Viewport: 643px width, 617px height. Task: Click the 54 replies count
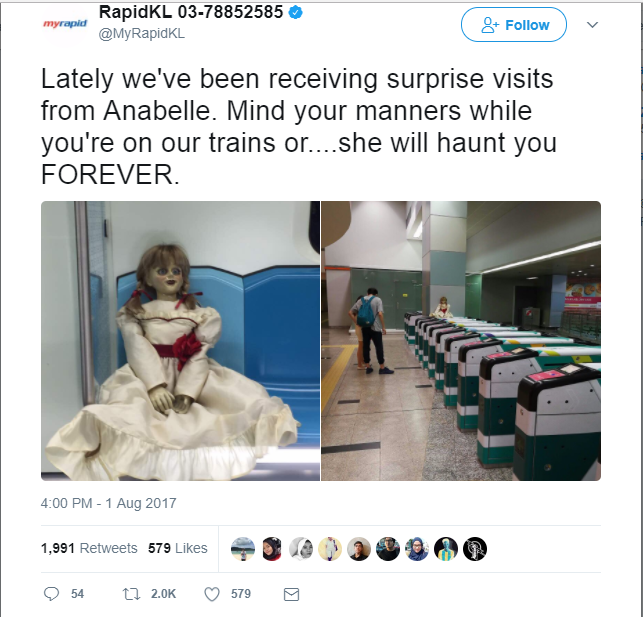(77, 594)
